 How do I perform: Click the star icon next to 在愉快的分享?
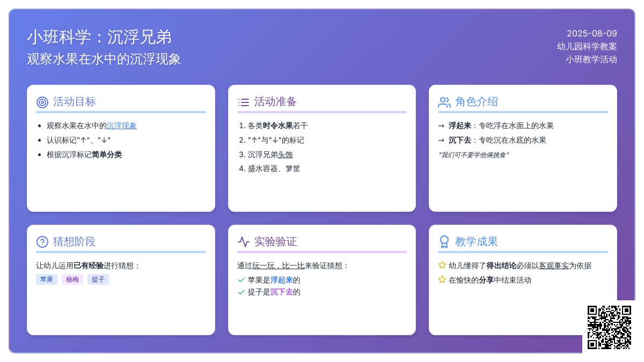(x=442, y=279)
